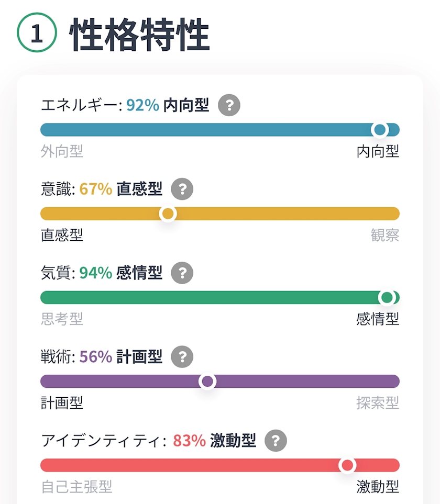The width and height of the screenshot is (440, 504).
Task: Click the 自己主張型 label under the red bar
Action: click(x=76, y=487)
